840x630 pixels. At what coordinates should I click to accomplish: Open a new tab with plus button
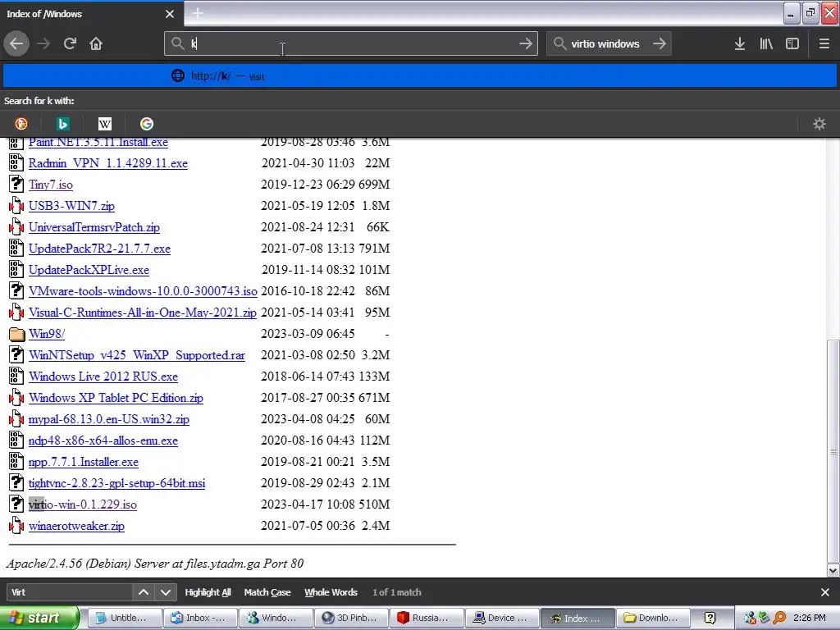[198, 13]
